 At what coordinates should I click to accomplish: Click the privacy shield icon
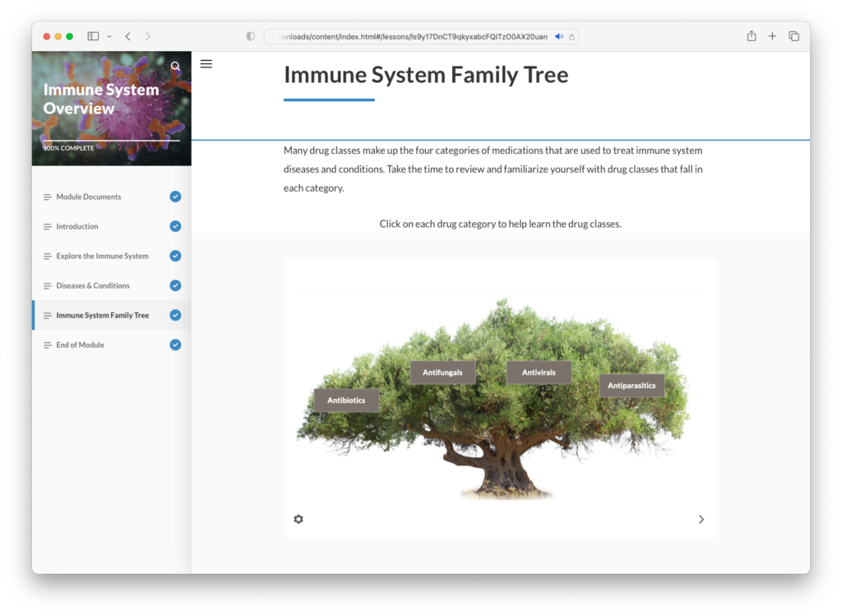pos(250,36)
